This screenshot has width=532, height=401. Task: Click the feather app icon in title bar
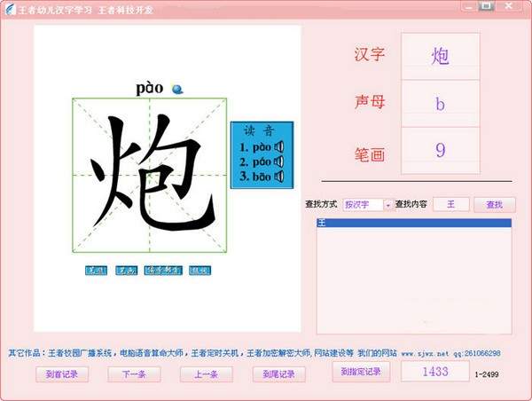(x=10, y=9)
